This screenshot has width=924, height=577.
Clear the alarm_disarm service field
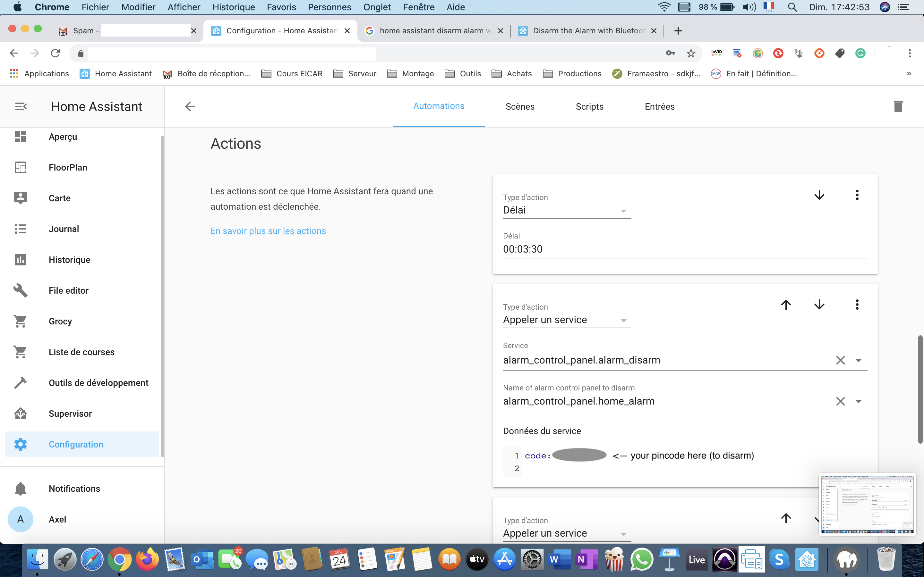(x=840, y=360)
